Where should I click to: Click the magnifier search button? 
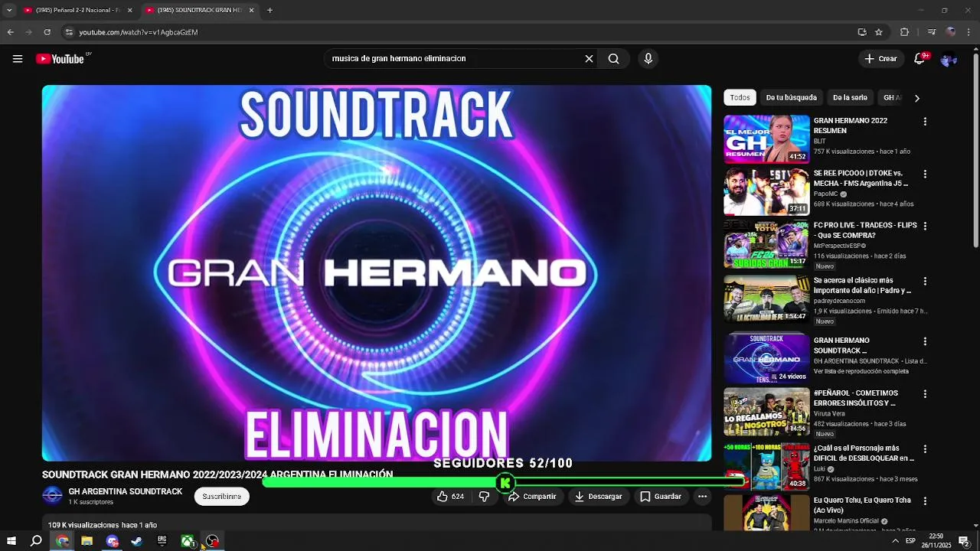click(613, 59)
